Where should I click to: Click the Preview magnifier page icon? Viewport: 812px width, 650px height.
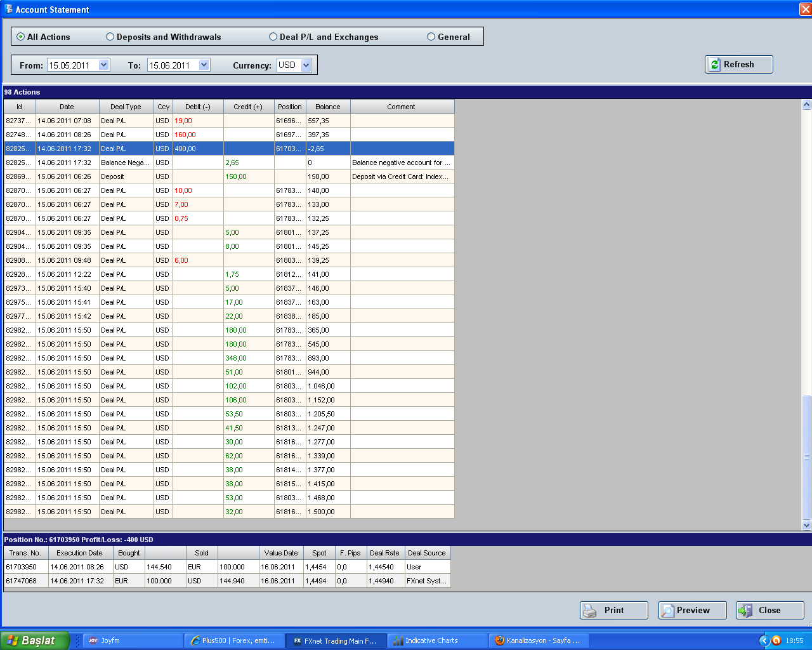(x=667, y=611)
